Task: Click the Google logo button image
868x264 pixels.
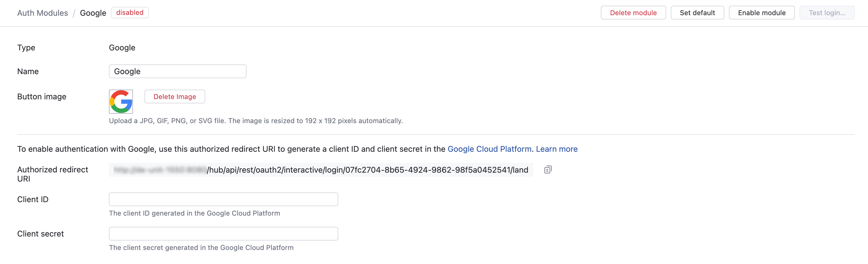Action: click(121, 101)
